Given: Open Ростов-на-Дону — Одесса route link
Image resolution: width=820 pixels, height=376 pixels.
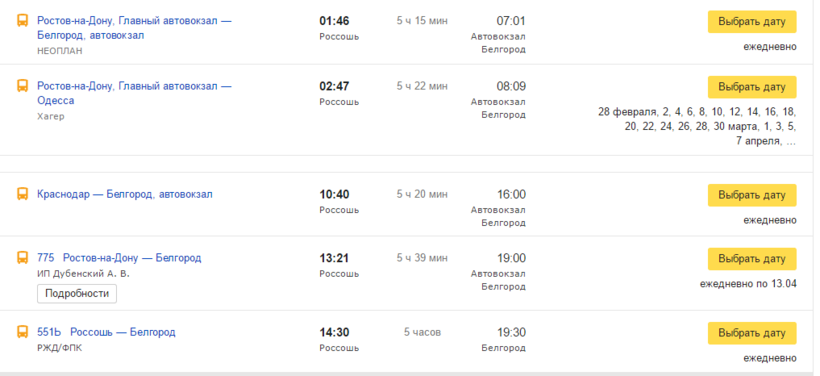Looking at the screenshot, I should (x=134, y=93).
